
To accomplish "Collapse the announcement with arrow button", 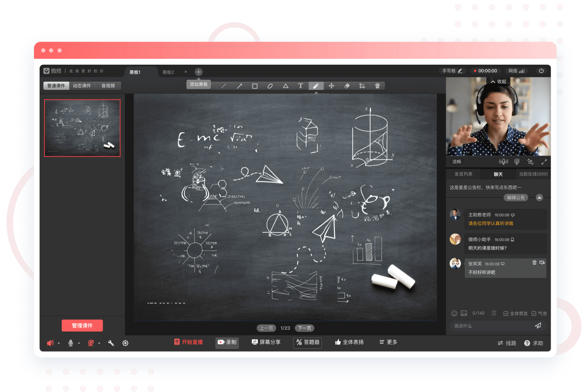I will click(539, 198).
